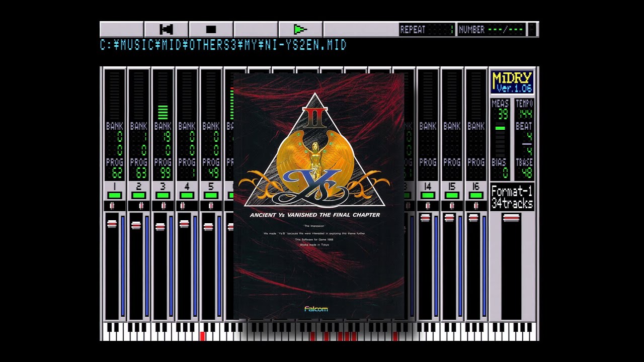Click channel 15 volume fader handle
Viewport: 644px width, 362px height.
pyautogui.click(x=449, y=218)
